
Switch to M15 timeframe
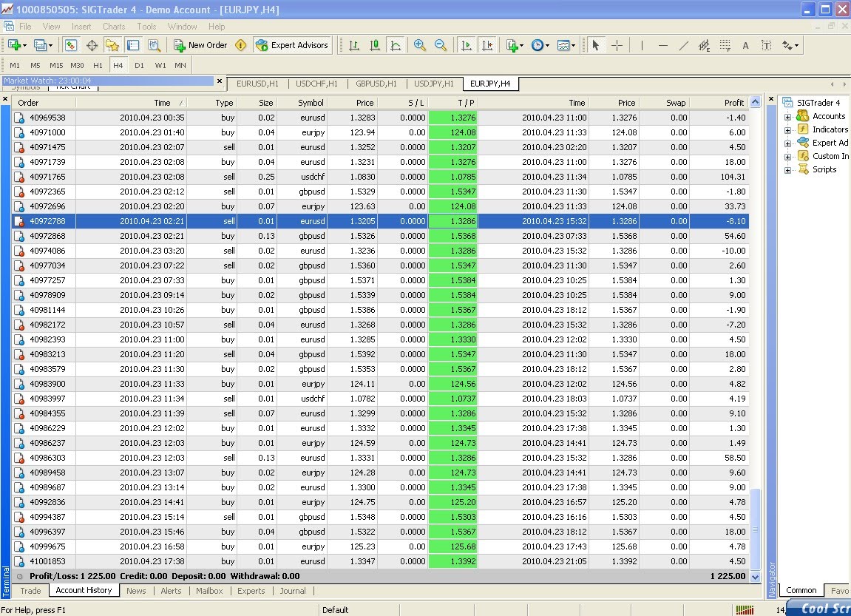click(56, 65)
